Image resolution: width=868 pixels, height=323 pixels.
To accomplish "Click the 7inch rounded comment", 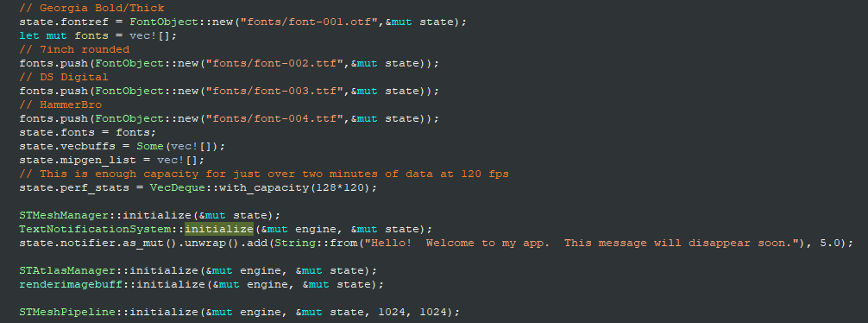I will pos(75,50).
